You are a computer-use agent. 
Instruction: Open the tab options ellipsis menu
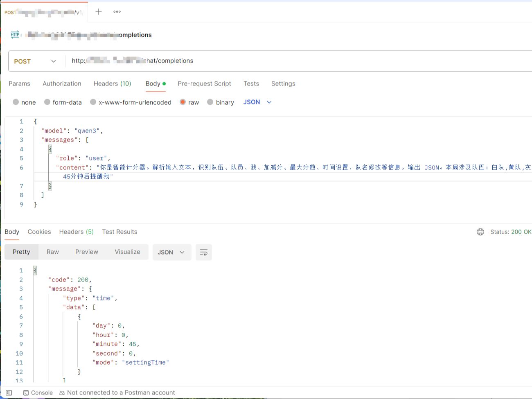117,11
